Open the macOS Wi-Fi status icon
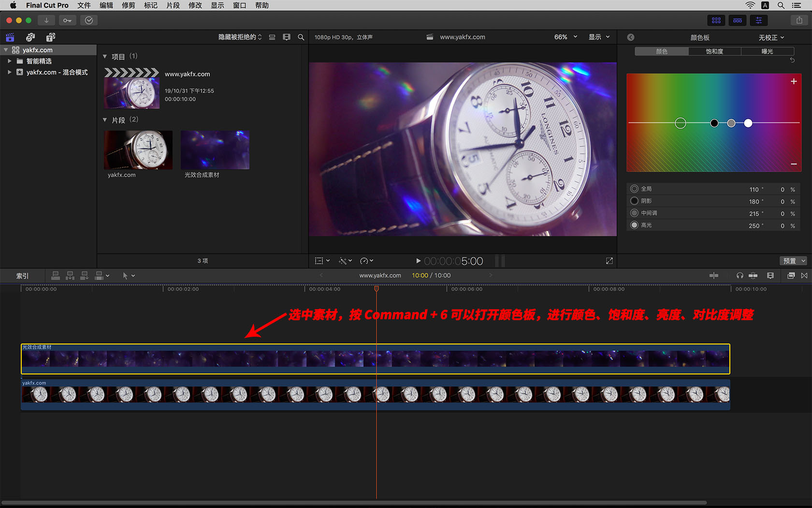Screen dimensions: 812x508 pyautogui.click(x=750, y=5)
